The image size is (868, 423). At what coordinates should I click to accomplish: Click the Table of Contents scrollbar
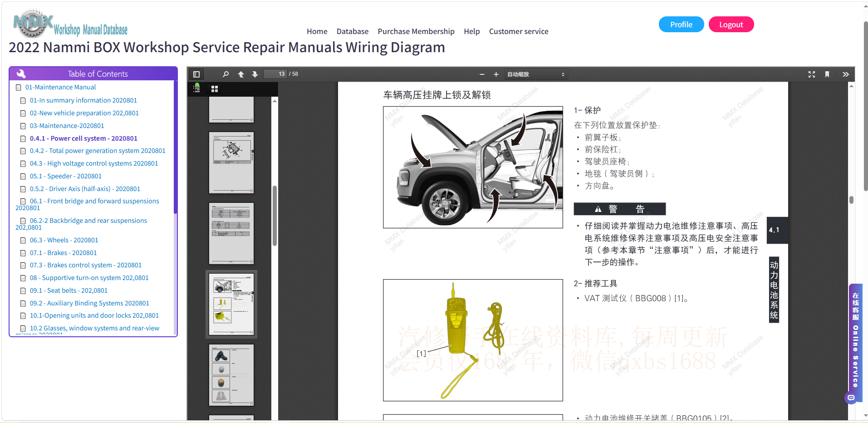[175, 147]
